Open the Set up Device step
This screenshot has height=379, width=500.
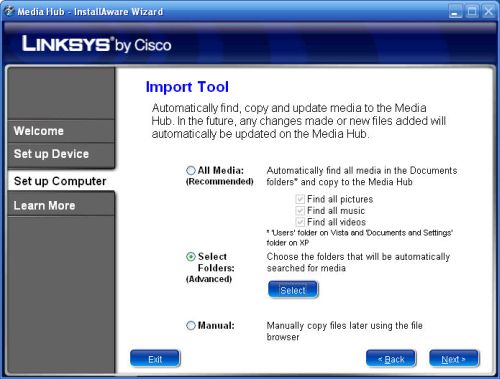[x=61, y=154]
